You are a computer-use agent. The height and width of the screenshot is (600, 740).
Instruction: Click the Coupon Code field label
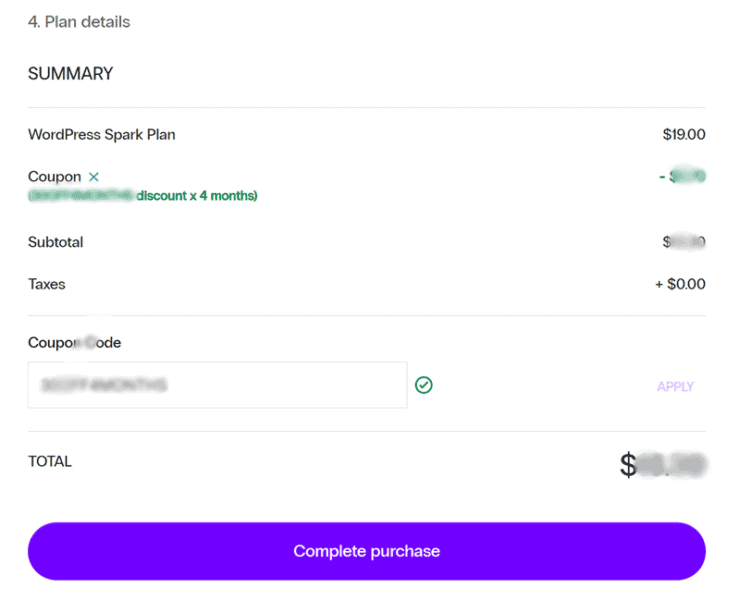74,342
